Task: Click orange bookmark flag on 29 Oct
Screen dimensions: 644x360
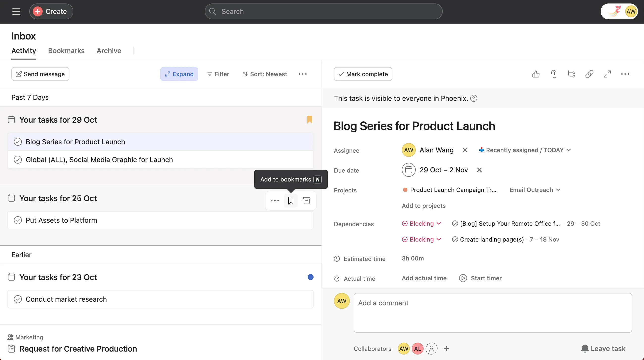Action: tap(310, 120)
